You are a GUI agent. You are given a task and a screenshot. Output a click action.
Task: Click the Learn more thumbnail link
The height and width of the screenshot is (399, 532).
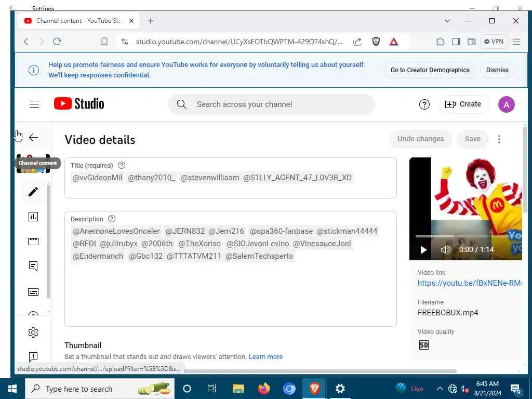coord(265,356)
